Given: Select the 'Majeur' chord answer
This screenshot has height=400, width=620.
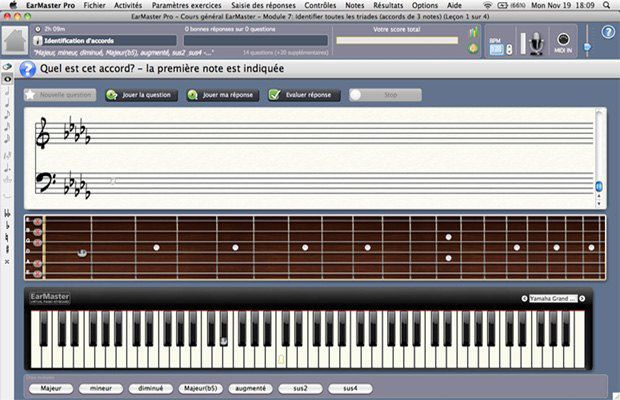Looking at the screenshot, I should 50,387.
